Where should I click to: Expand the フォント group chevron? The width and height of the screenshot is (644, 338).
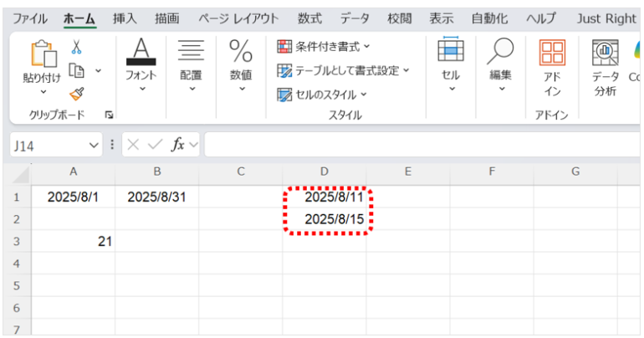[x=142, y=89]
